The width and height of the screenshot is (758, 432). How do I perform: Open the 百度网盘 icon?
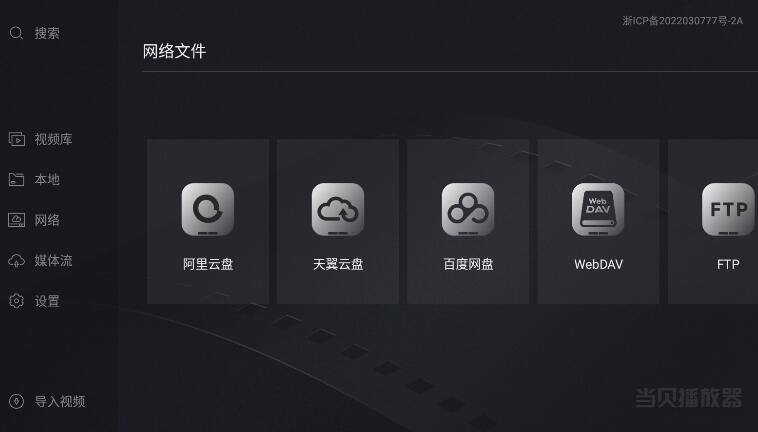468,209
